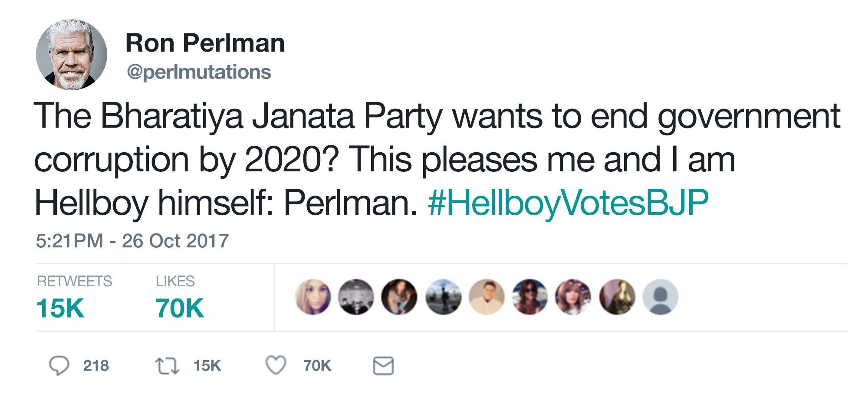Click the seventh liker avatar
The image size is (868, 413).
coord(573,297)
